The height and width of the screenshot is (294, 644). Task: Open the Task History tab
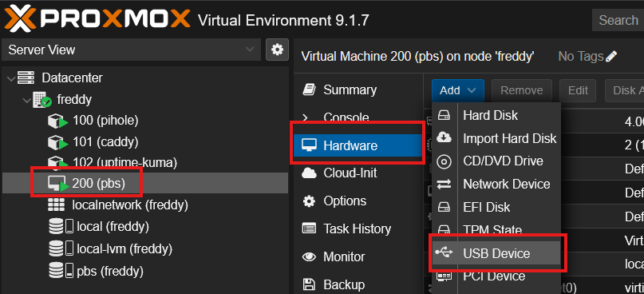coord(358,228)
